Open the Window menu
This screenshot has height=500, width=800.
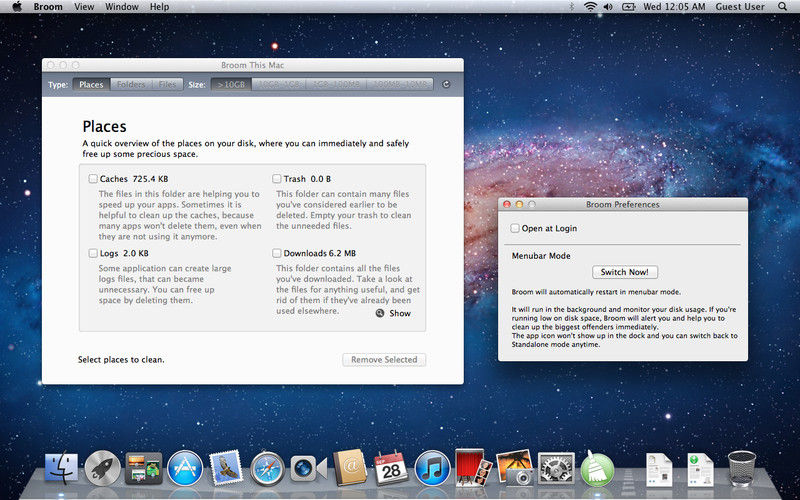[x=121, y=7]
